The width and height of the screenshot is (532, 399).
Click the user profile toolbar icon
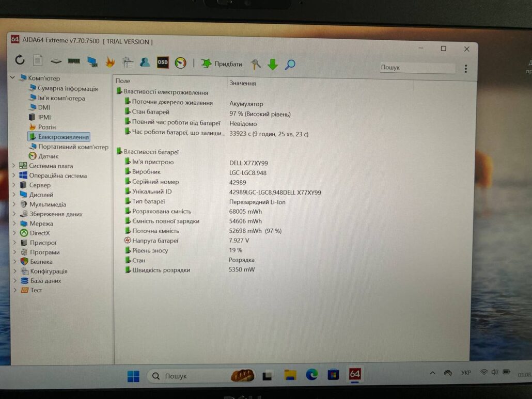click(145, 62)
